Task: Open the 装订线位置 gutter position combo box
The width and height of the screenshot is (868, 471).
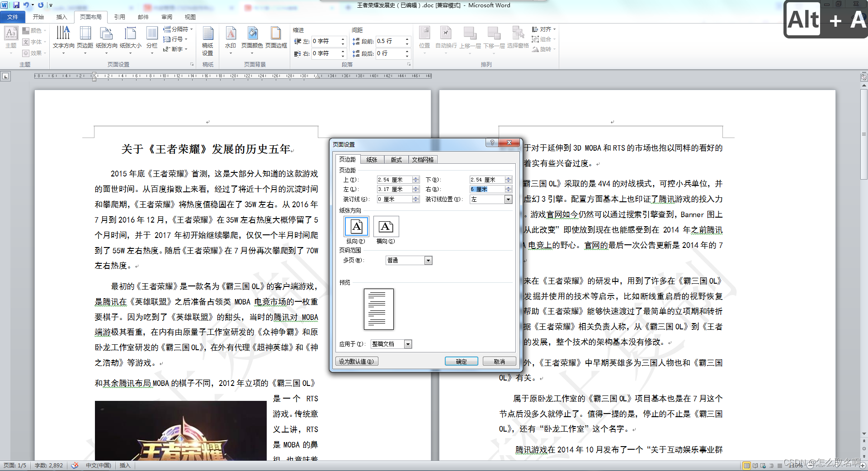Action: (x=491, y=200)
